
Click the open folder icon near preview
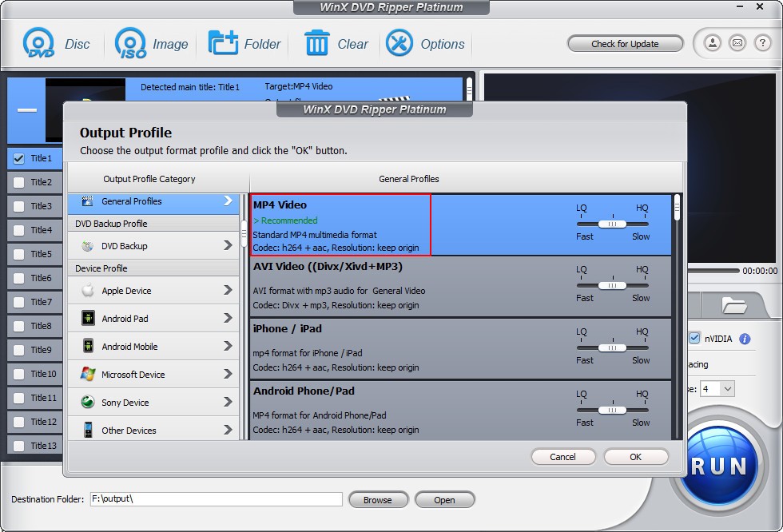click(733, 304)
